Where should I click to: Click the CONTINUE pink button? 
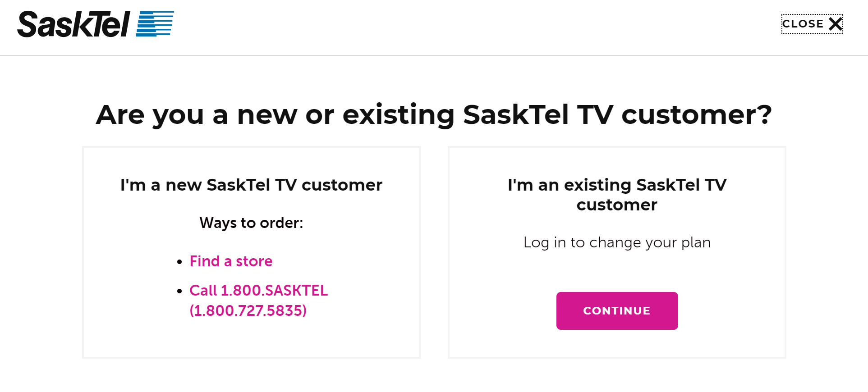click(x=617, y=310)
